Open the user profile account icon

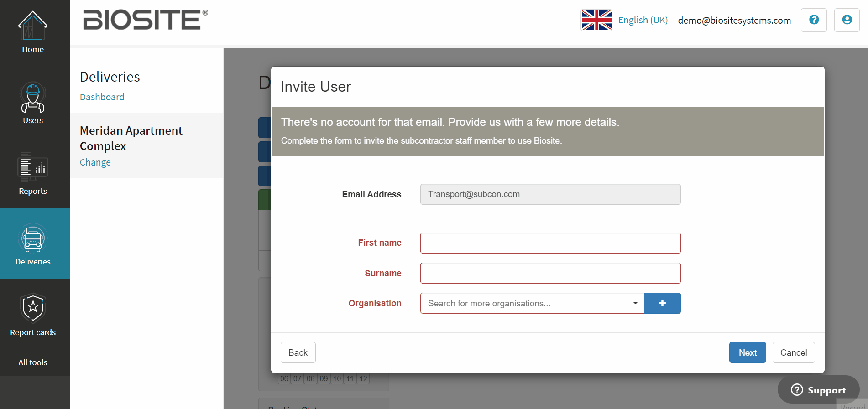point(847,20)
